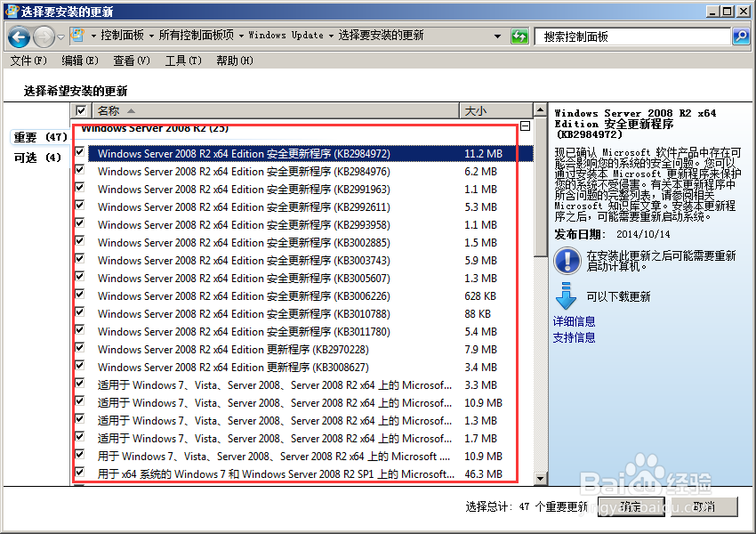The height and width of the screenshot is (534, 756).
Task: Click the 取消 button
Action: (704, 506)
